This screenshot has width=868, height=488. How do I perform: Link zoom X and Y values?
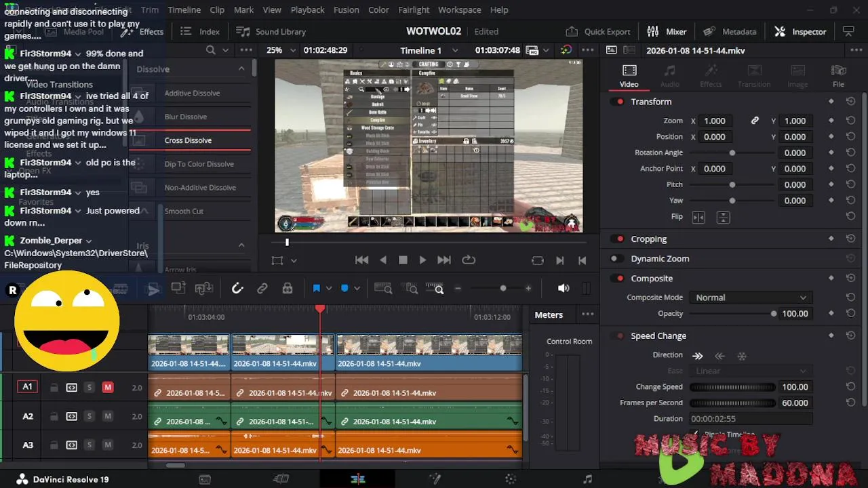[755, 121]
